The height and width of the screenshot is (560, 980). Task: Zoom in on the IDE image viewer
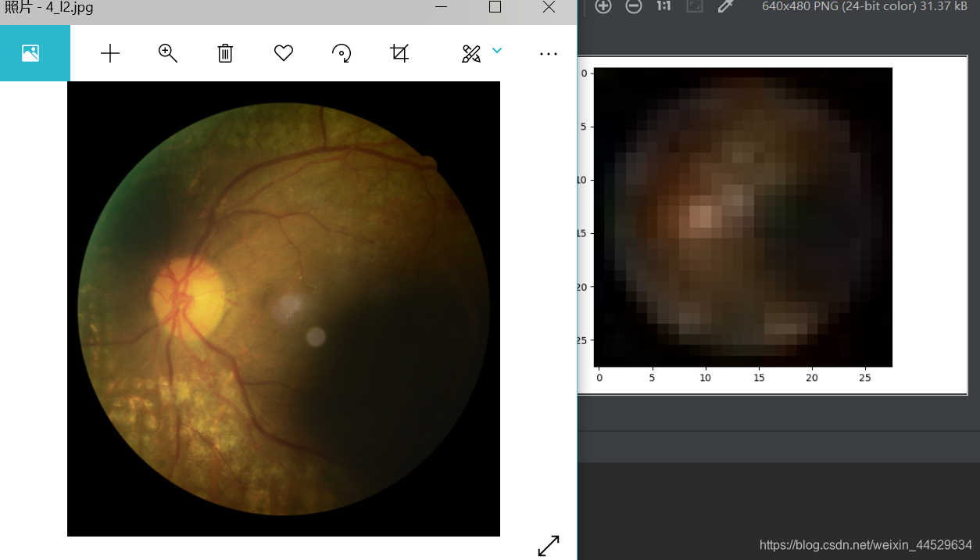[x=603, y=6]
